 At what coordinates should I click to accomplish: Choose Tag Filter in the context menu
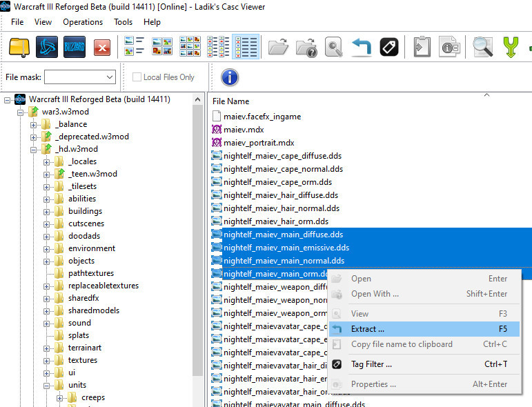424,364
